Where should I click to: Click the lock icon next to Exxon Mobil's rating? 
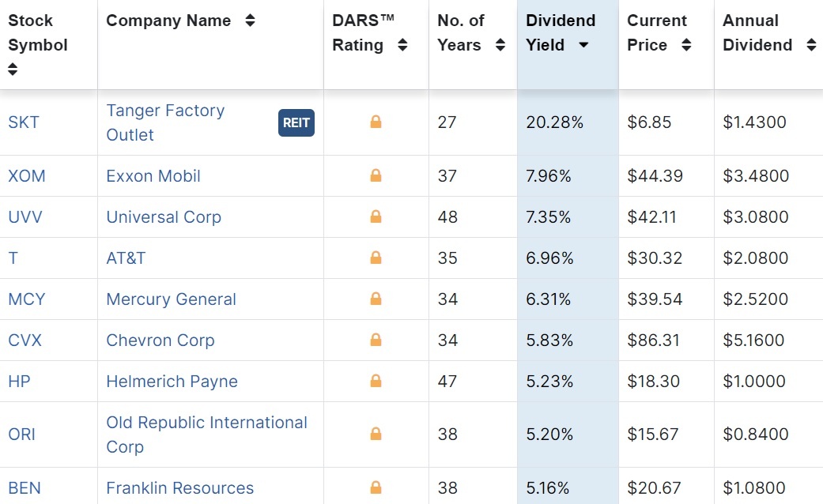[x=376, y=176]
